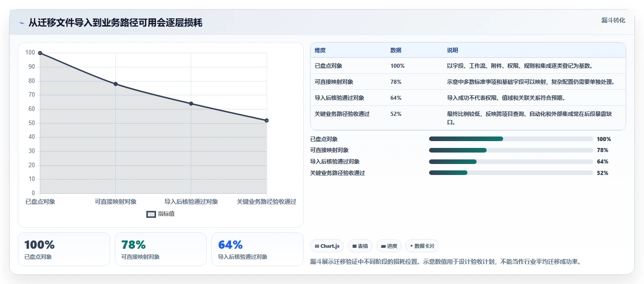Click the 关键业务路径验收通过 progress bar

pyautogui.click(x=511, y=173)
